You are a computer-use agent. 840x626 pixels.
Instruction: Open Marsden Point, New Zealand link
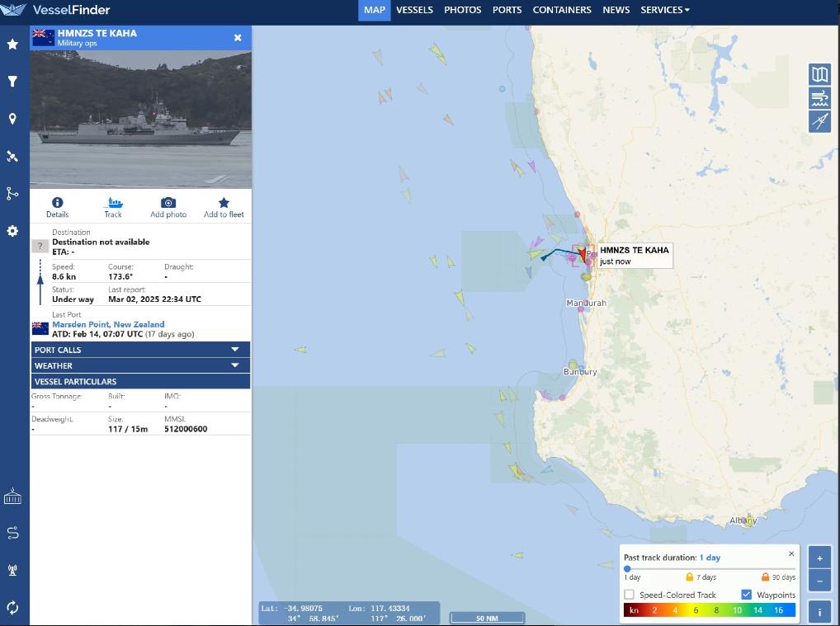click(108, 324)
